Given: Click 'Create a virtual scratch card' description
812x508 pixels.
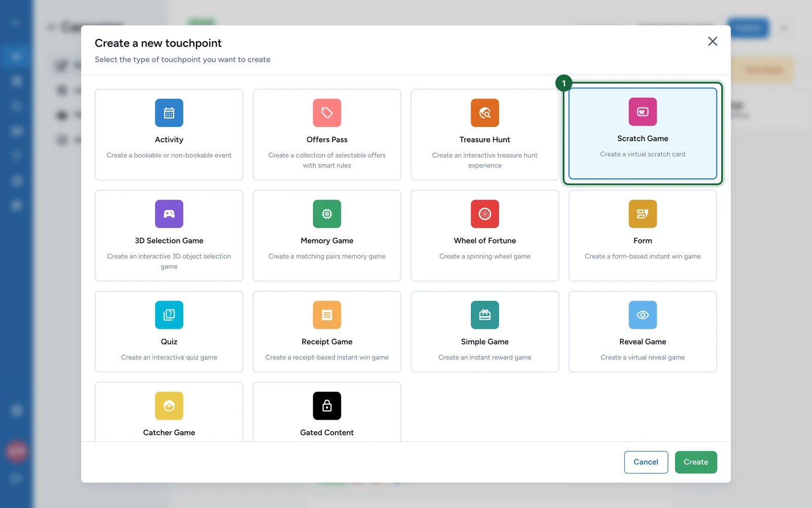Looking at the screenshot, I should [x=642, y=154].
